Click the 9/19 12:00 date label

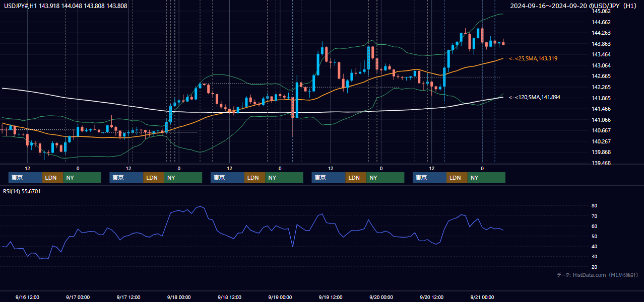click(x=331, y=297)
